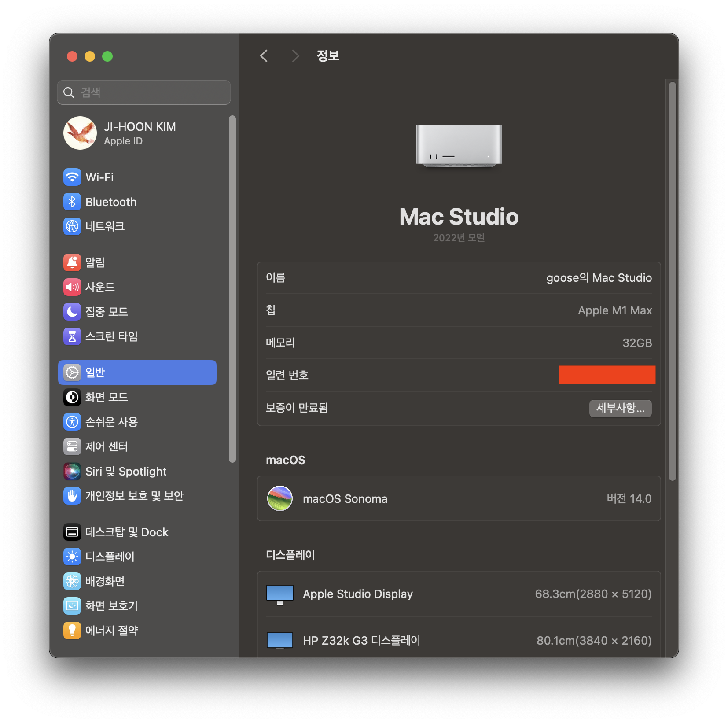Click the 68.3cm(2880 × 5120) resolution text
The height and width of the screenshot is (723, 728).
(593, 594)
